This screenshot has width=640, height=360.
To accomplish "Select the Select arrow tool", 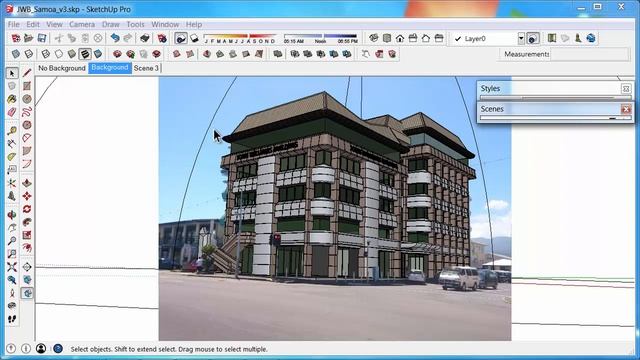I will click(x=12, y=73).
